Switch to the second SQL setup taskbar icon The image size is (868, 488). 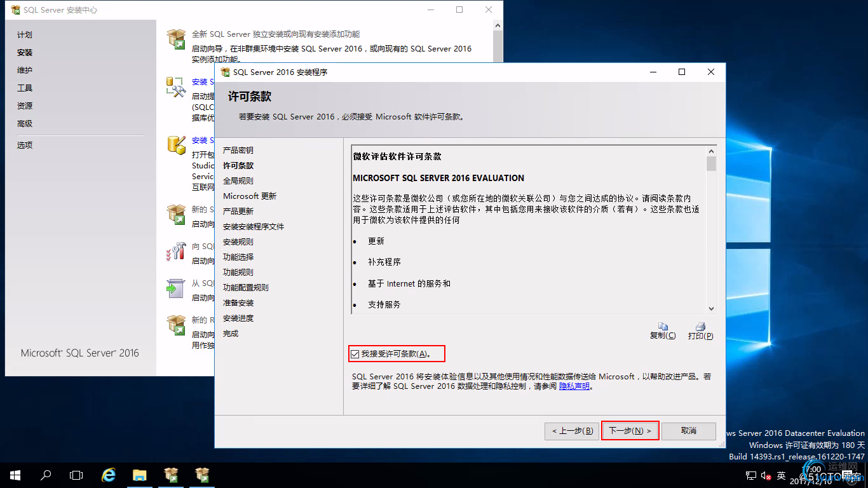click(x=202, y=475)
